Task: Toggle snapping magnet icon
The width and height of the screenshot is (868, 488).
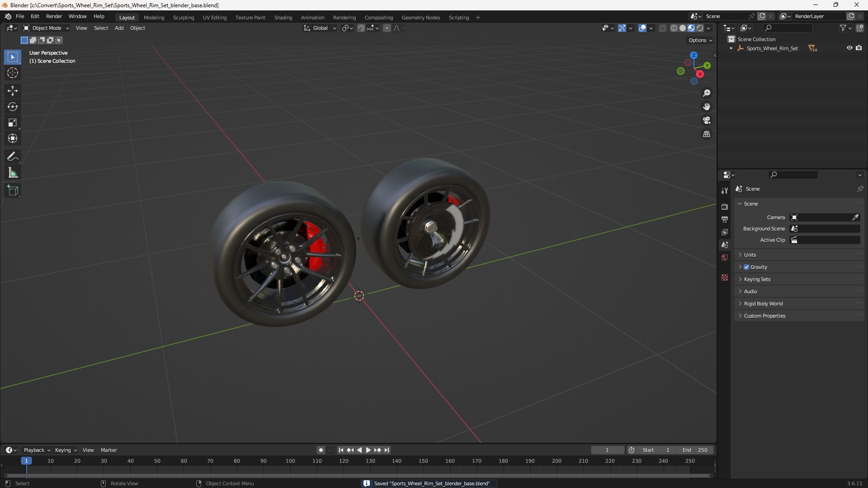Action: tap(361, 28)
